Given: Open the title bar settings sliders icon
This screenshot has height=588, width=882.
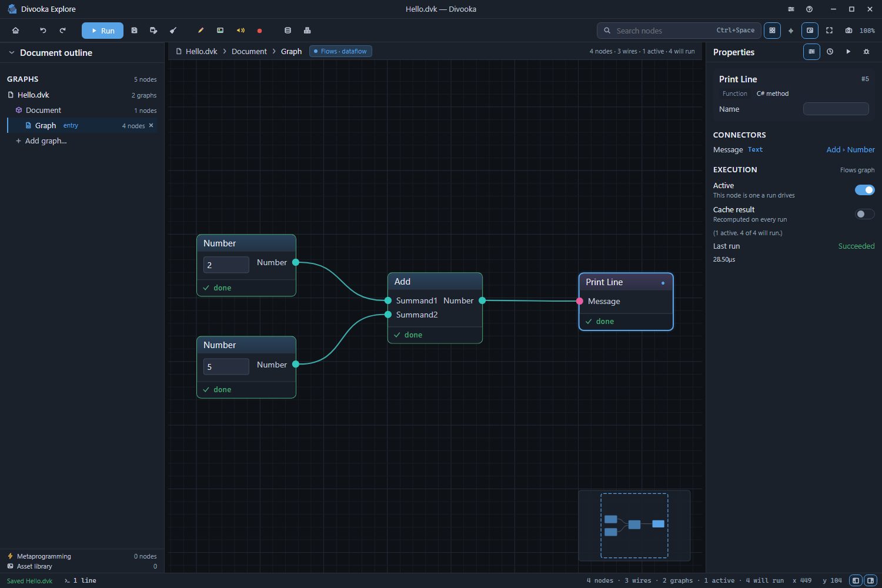Looking at the screenshot, I should (x=791, y=9).
